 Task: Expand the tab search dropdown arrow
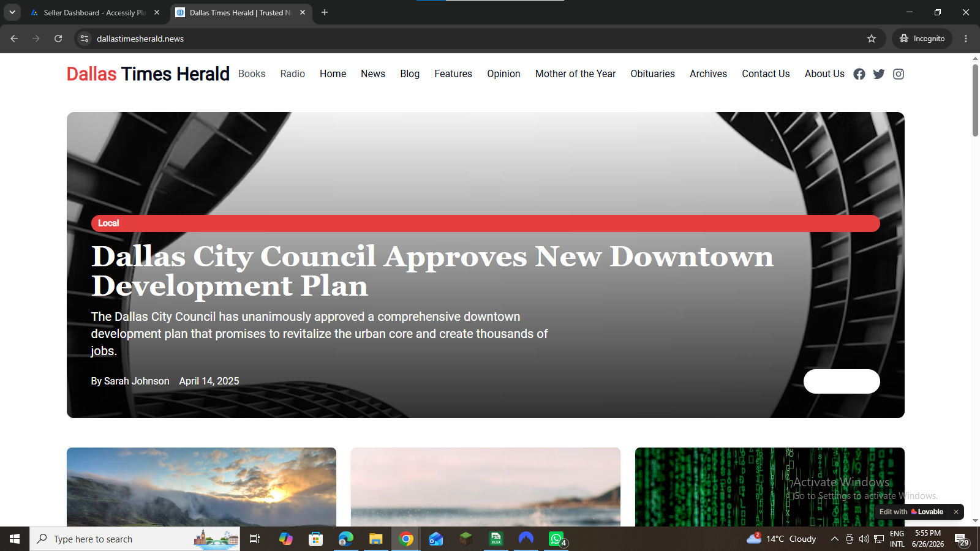tap(12, 12)
